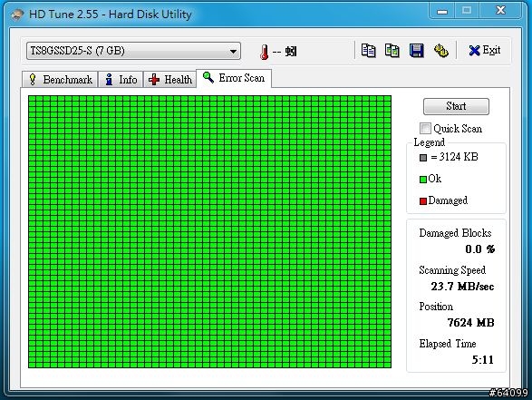This screenshot has width=532, height=400.
Task: Open the drive selection combo box
Action: pyautogui.click(x=133, y=51)
